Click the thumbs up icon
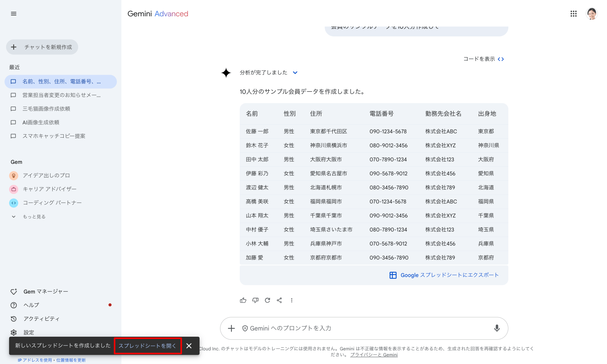This screenshot has width=607, height=364. click(x=243, y=300)
